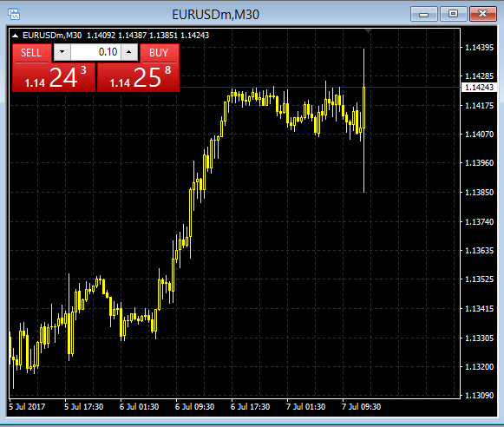504x427 pixels.
Task: Click the latest long-wick candlestick
Action: pos(363,121)
